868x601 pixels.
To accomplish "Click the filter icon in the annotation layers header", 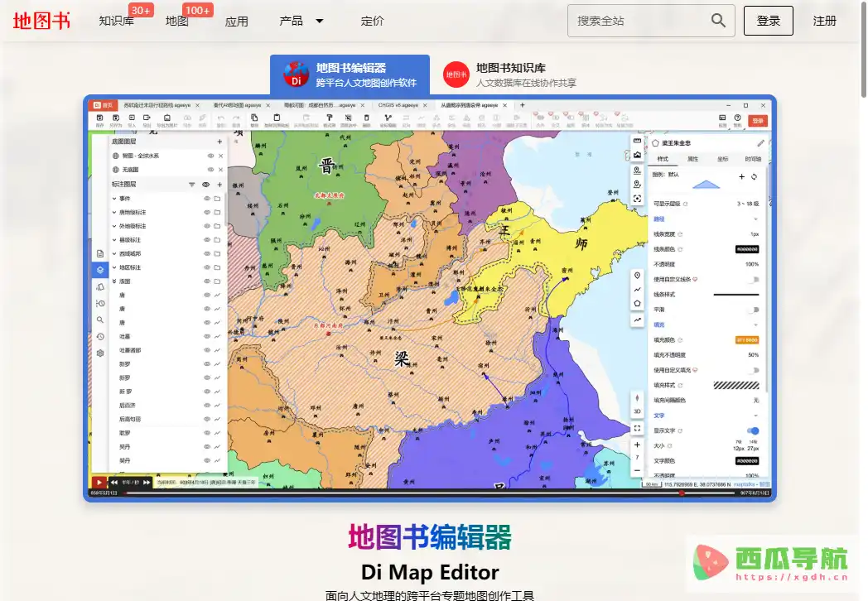I will [191, 185].
